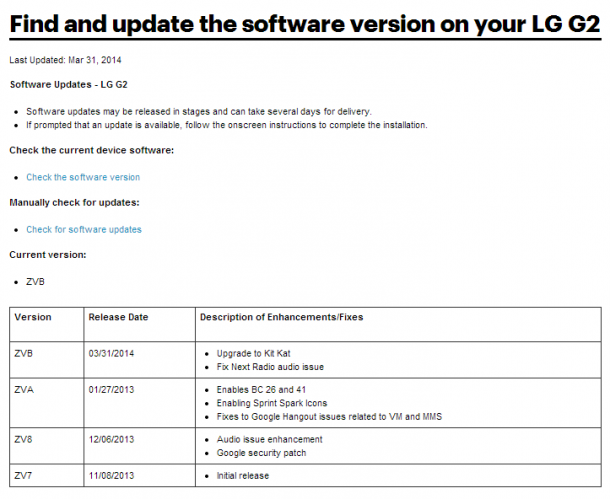The width and height of the screenshot is (610, 499).
Task: Click the 'Enabling Sprint Spark Icons' entry
Action: tap(272, 404)
